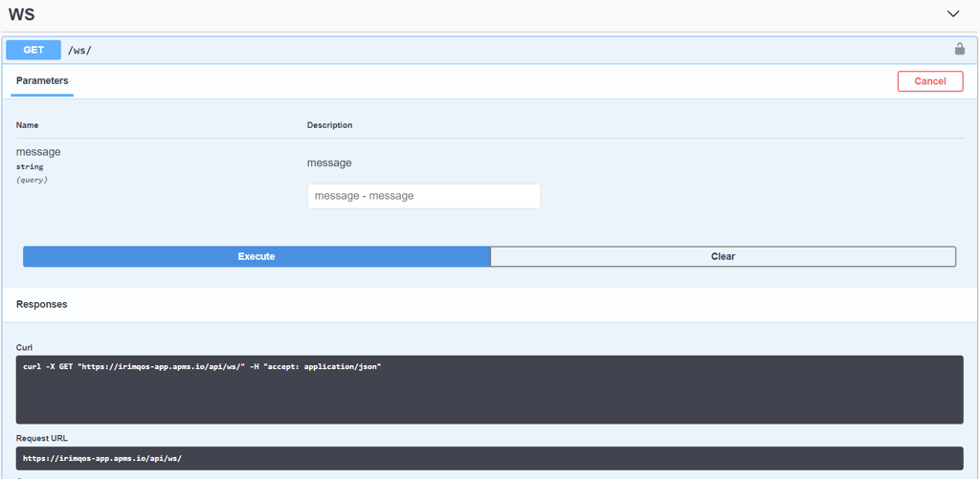The height and width of the screenshot is (479, 980).
Task: Click the authorization lock icon
Action: 959,50
